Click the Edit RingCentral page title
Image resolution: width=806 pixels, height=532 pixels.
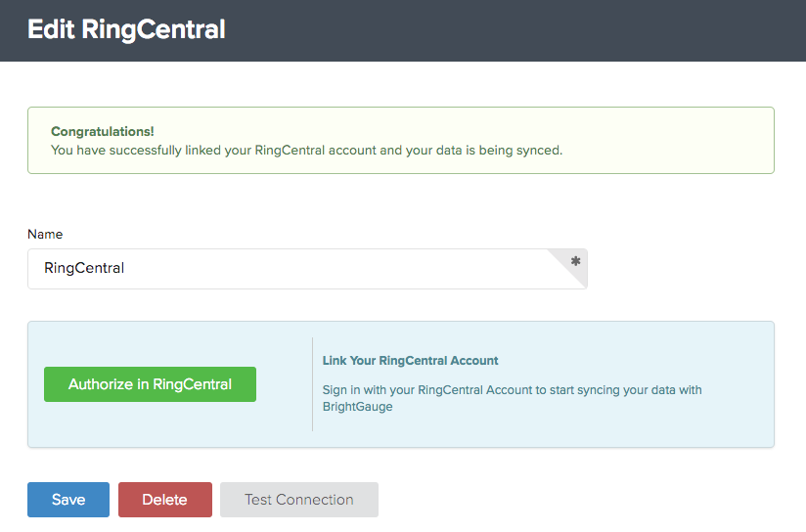pos(126,29)
